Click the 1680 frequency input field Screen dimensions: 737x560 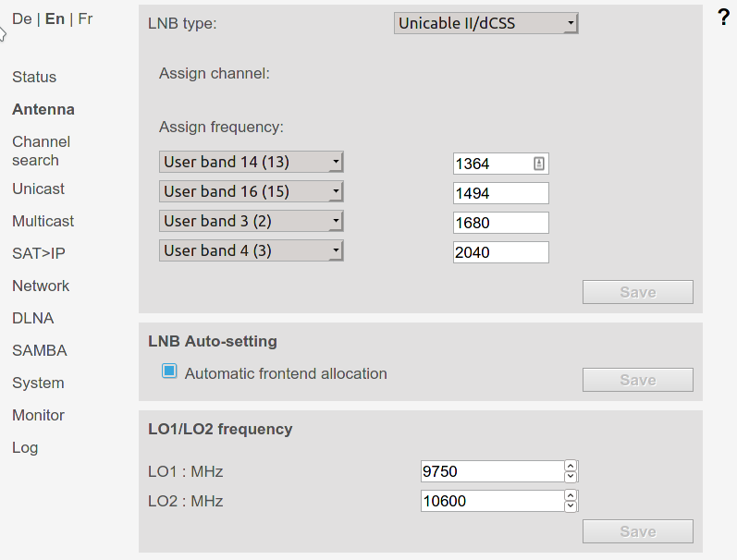point(501,223)
